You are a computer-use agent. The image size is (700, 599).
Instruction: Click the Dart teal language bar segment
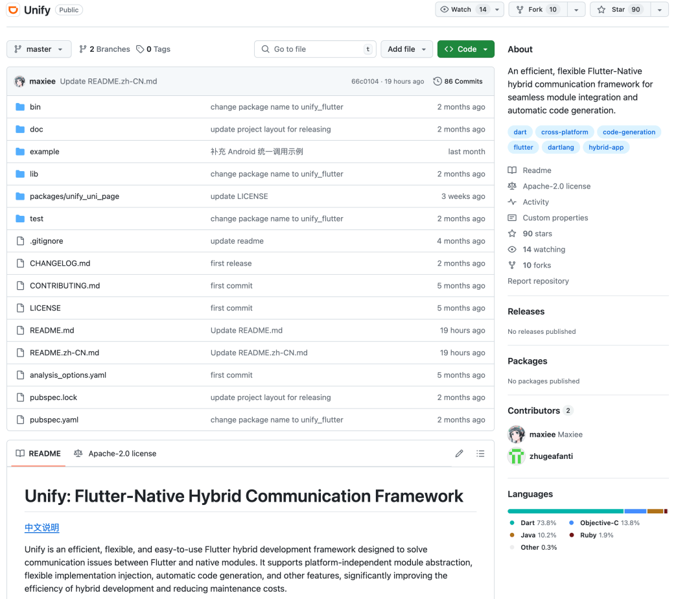tap(565, 511)
